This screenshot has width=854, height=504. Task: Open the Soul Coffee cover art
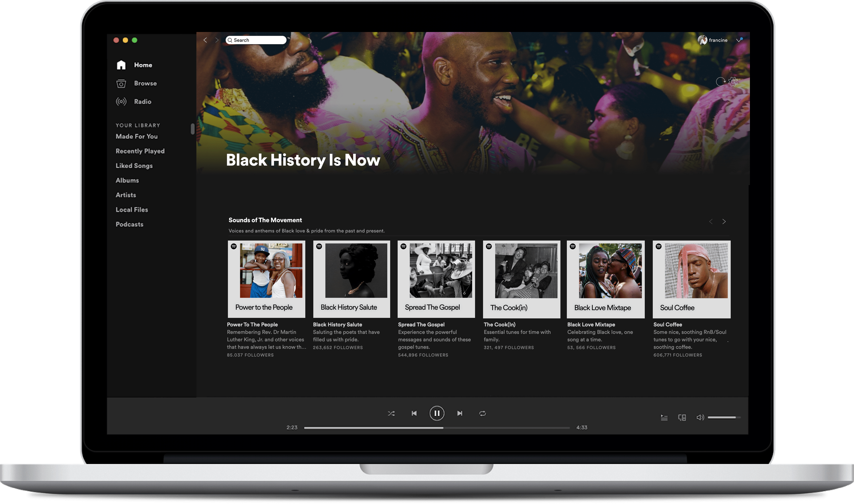coord(691,279)
